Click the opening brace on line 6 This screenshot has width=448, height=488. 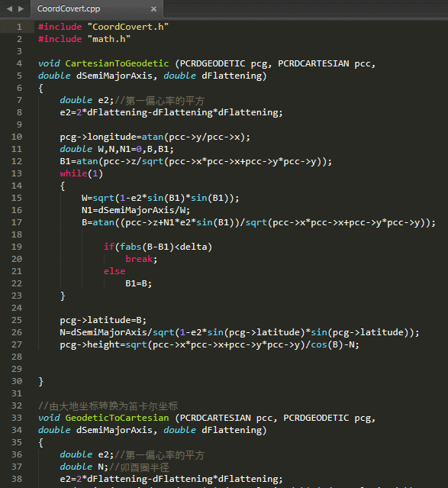tap(40, 88)
